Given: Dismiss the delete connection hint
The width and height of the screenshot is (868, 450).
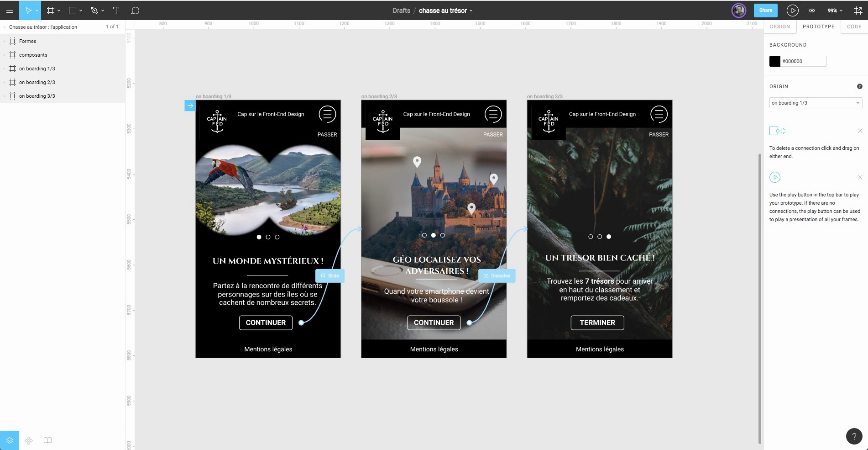Looking at the screenshot, I should (860, 131).
